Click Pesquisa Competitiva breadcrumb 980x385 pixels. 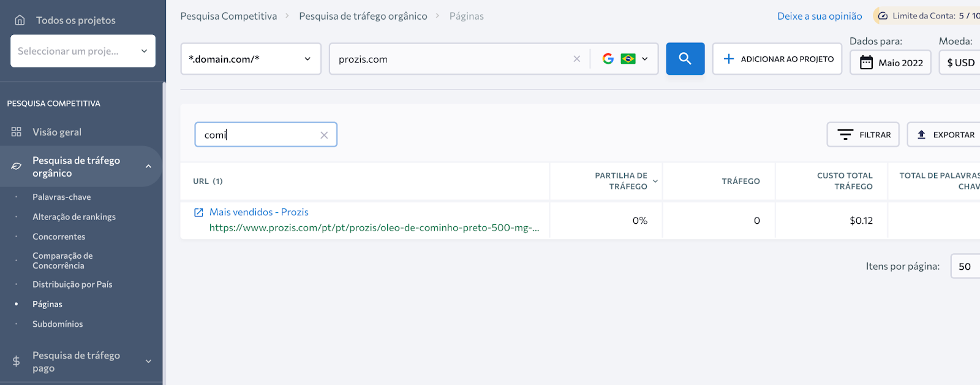(x=228, y=16)
